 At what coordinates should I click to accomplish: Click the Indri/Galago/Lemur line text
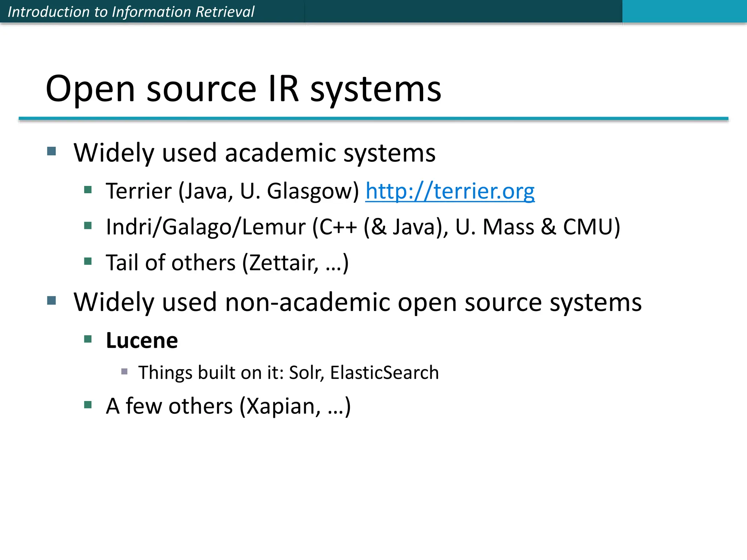363,227
